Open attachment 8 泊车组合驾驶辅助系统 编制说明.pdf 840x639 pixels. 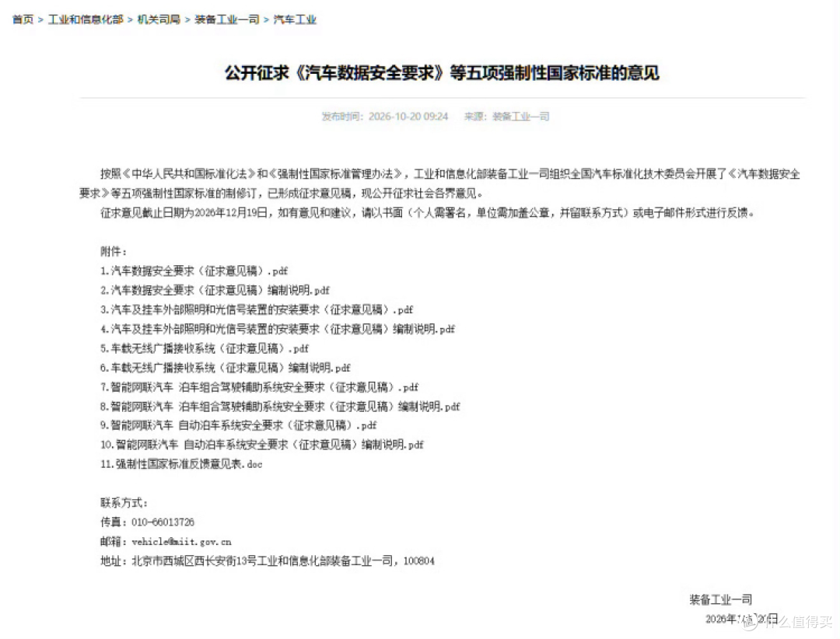[280, 406]
